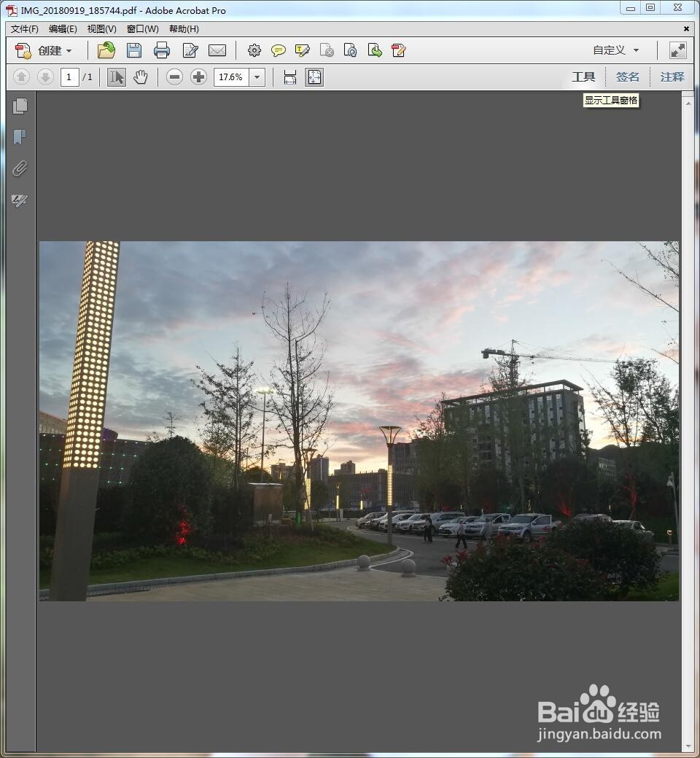Add a sticky note comment
Screen dimensions: 700x758
278,50
